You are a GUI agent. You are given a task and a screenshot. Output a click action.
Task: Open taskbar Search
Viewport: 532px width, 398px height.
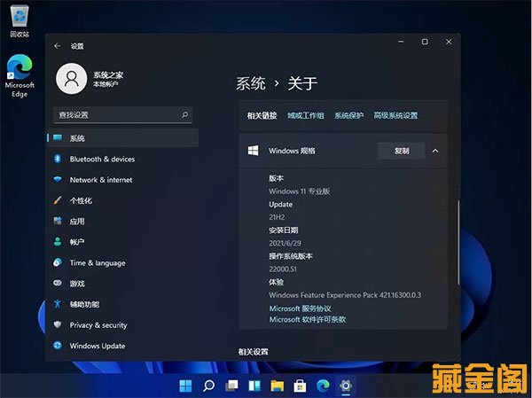[x=208, y=386]
